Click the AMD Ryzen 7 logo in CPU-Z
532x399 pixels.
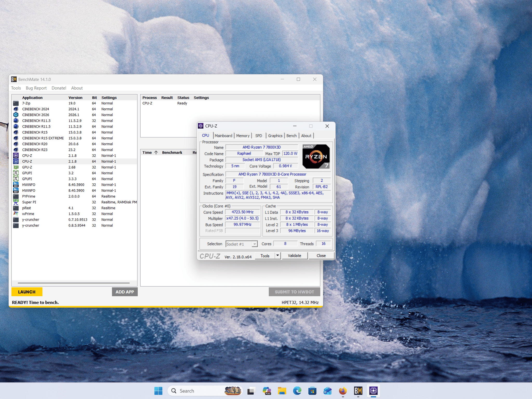(x=316, y=157)
